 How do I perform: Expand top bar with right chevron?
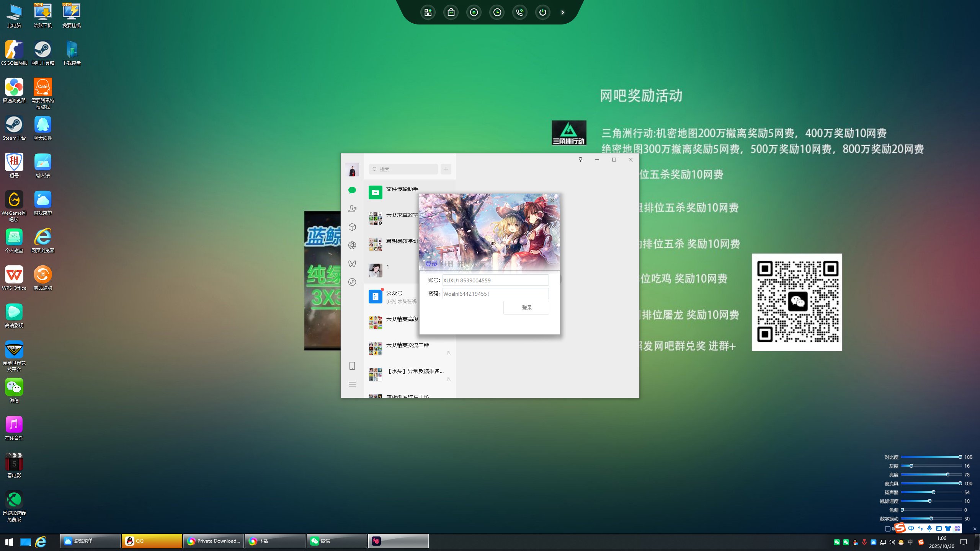click(563, 12)
